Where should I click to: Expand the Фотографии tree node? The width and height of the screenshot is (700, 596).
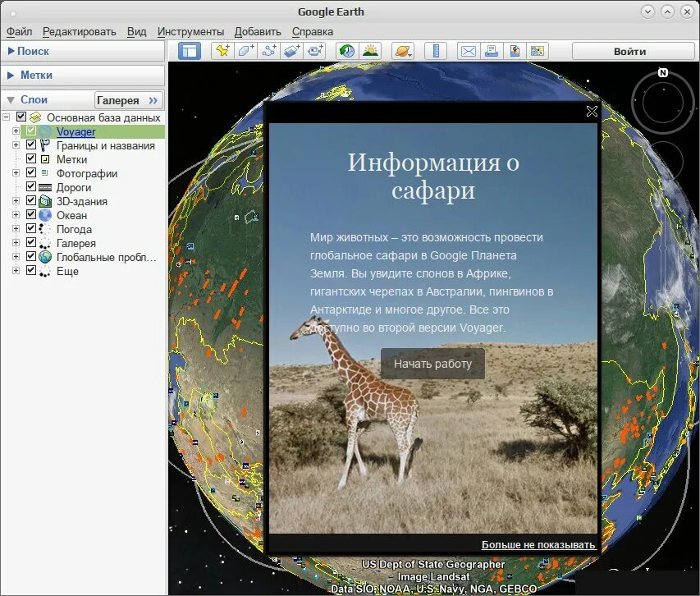[x=16, y=173]
